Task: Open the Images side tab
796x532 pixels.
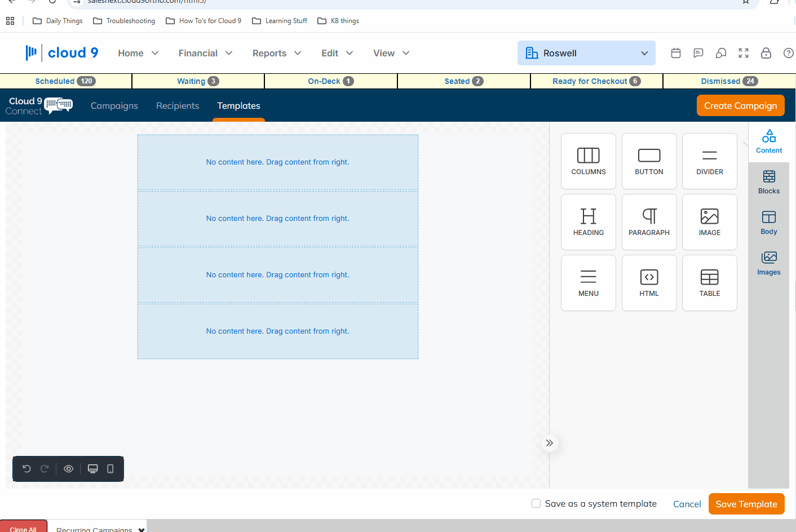Action: [x=769, y=263]
